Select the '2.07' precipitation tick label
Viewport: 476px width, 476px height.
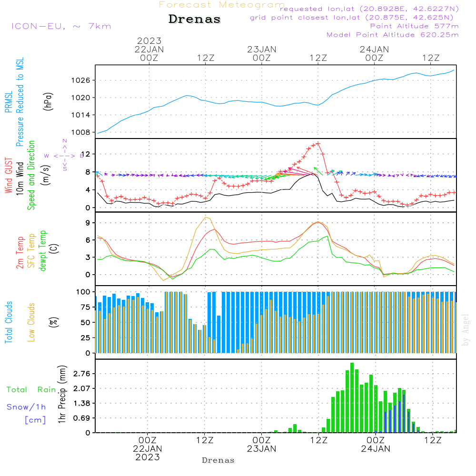pyautogui.click(x=82, y=388)
